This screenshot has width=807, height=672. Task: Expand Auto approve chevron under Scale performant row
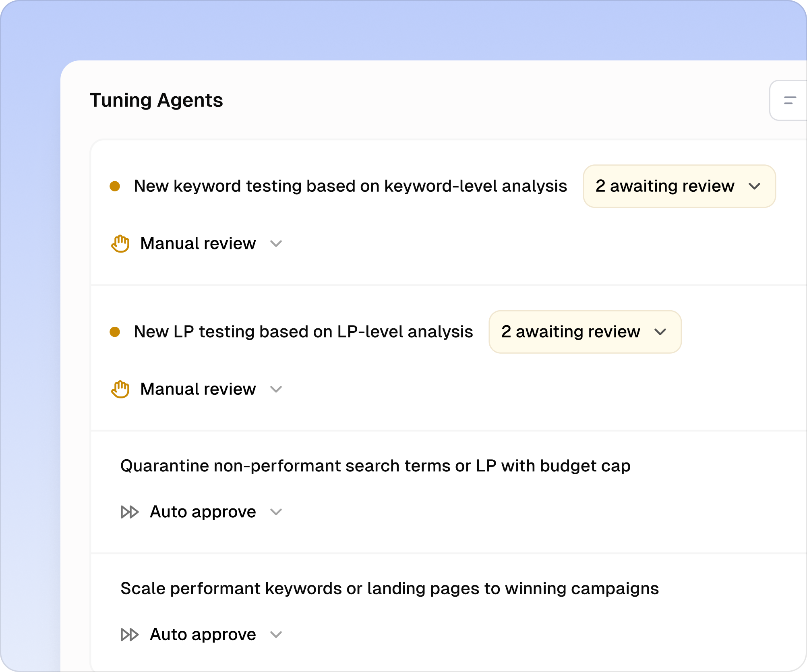pyautogui.click(x=276, y=635)
